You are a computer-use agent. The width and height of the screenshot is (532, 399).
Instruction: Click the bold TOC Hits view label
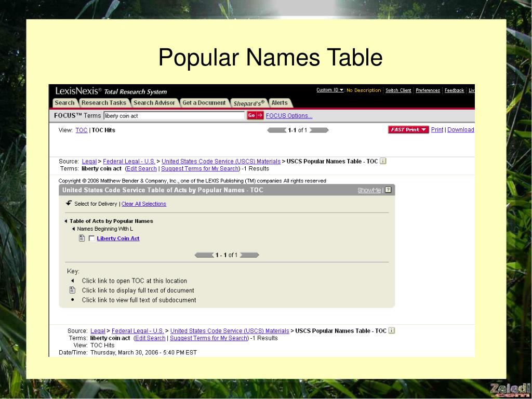tap(103, 130)
